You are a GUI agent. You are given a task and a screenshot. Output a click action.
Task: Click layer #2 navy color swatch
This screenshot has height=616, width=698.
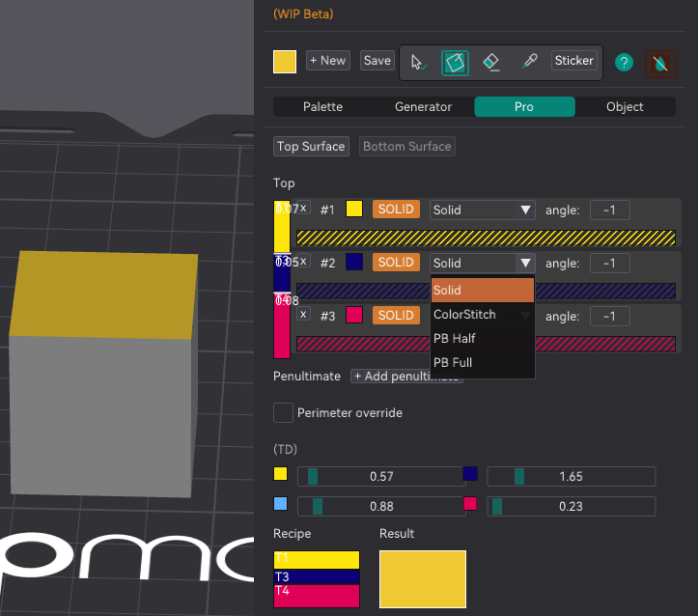point(354,262)
